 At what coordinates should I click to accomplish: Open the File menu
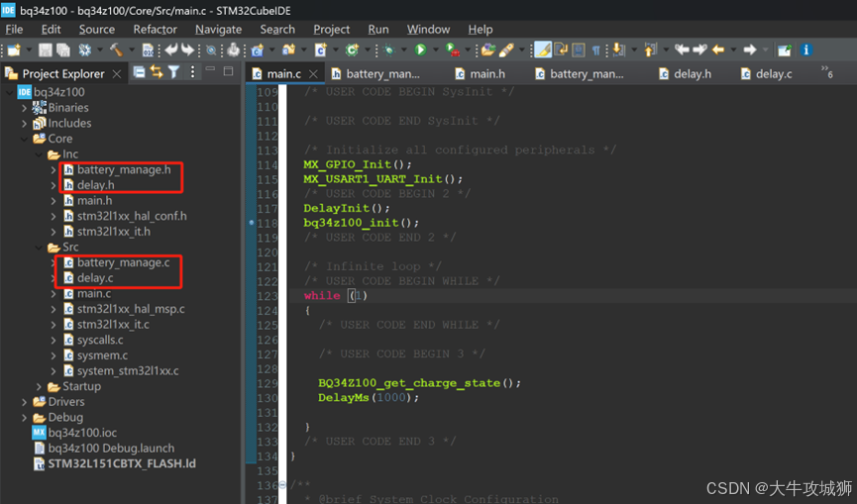[14, 30]
